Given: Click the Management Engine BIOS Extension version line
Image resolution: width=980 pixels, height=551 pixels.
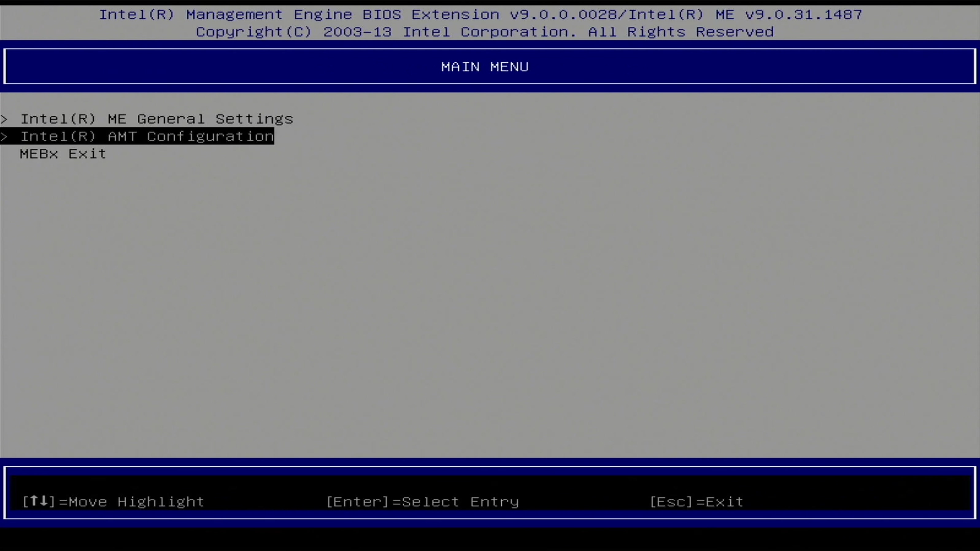Looking at the screenshot, I should point(480,14).
